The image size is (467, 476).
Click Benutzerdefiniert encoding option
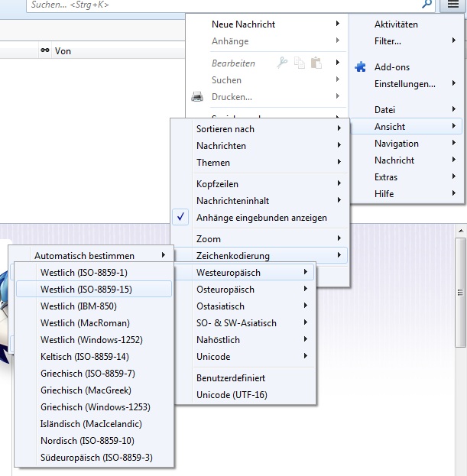tap(231, 378)
